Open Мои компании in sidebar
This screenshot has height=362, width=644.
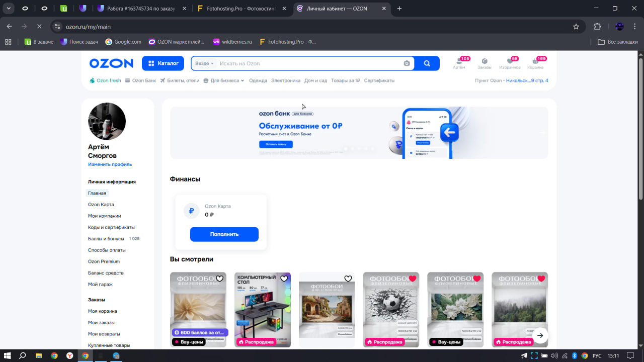104,216
